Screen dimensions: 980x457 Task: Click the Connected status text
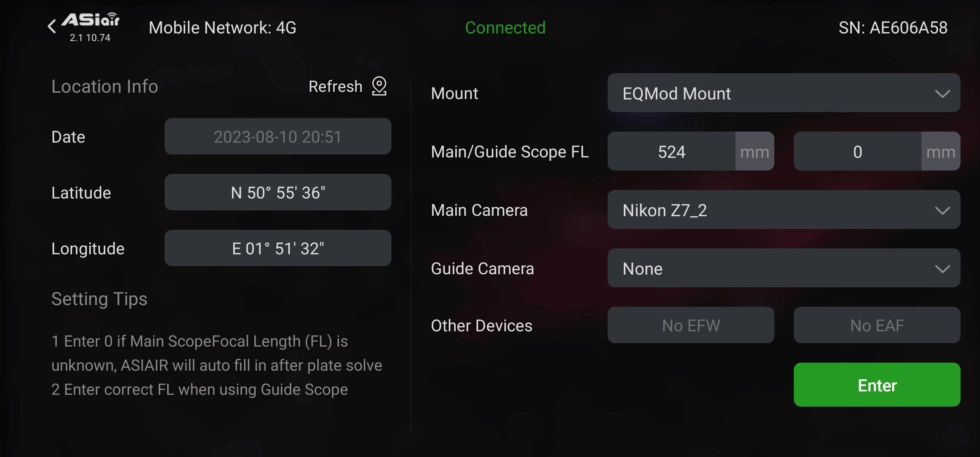tap(505, 28)
